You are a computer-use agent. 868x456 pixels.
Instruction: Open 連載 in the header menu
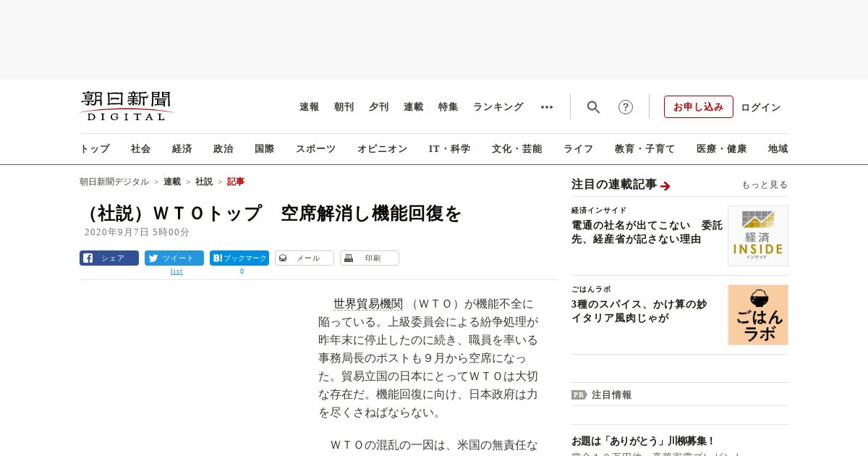click(x=414, y=107)
